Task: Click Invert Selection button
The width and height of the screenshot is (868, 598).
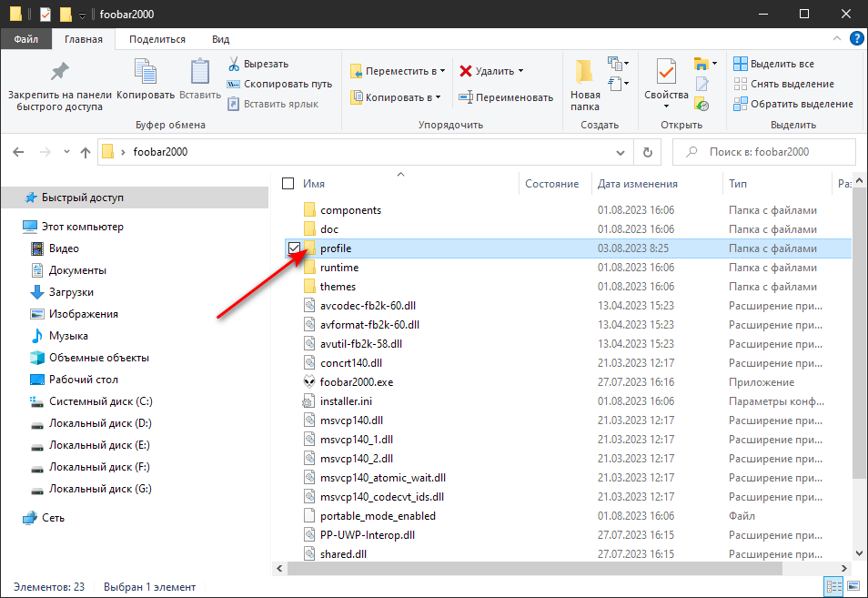Action: (x=792, y=104)
